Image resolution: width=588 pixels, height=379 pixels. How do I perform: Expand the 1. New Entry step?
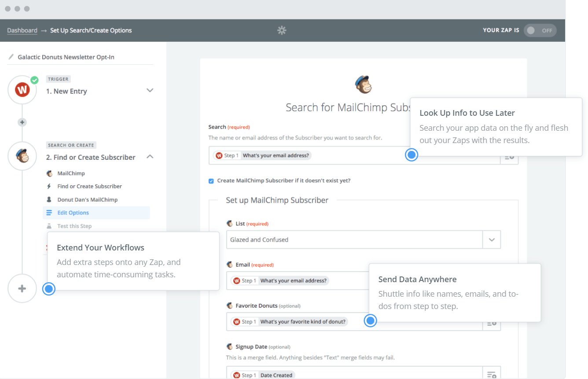(150, 90)
